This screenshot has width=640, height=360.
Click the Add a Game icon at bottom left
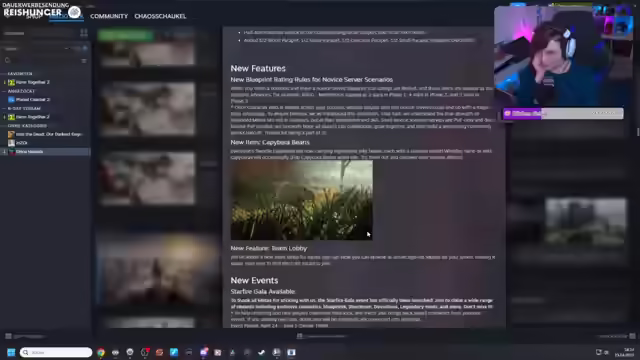(8, 336)
